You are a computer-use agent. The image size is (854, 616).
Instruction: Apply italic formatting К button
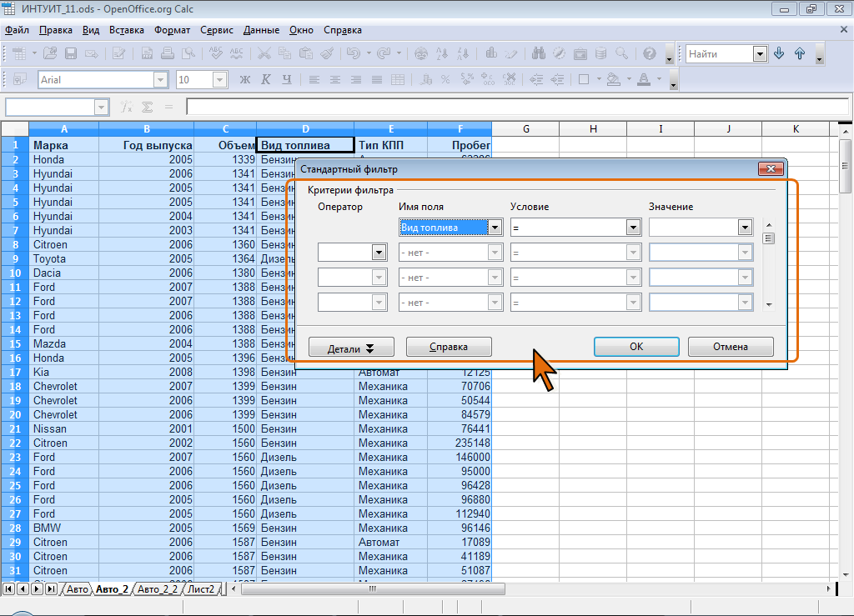click(266, 79)
